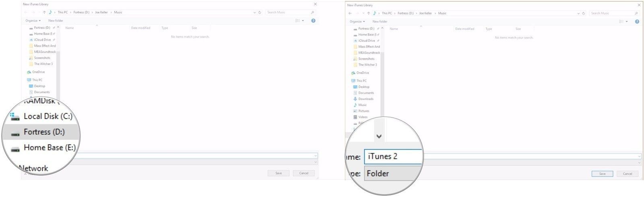
Task: Click the up-arrow navigation icon in left dialog
Action: [44, 12]
